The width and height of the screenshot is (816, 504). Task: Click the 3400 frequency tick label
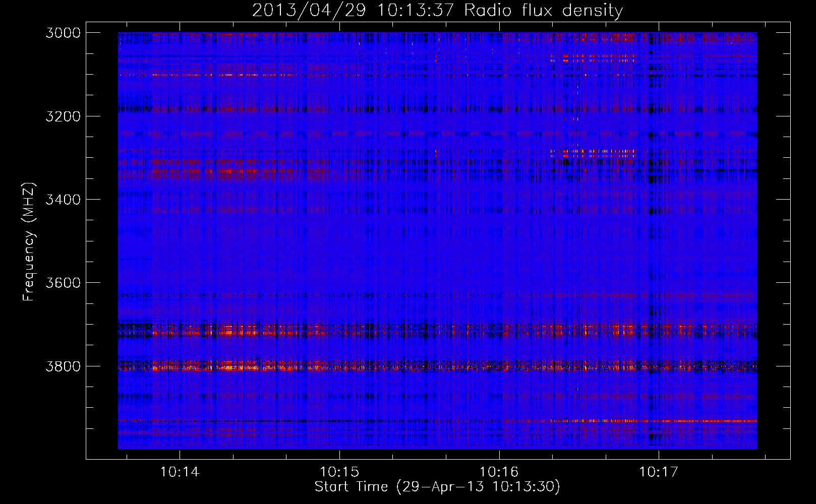coord(63,200)
